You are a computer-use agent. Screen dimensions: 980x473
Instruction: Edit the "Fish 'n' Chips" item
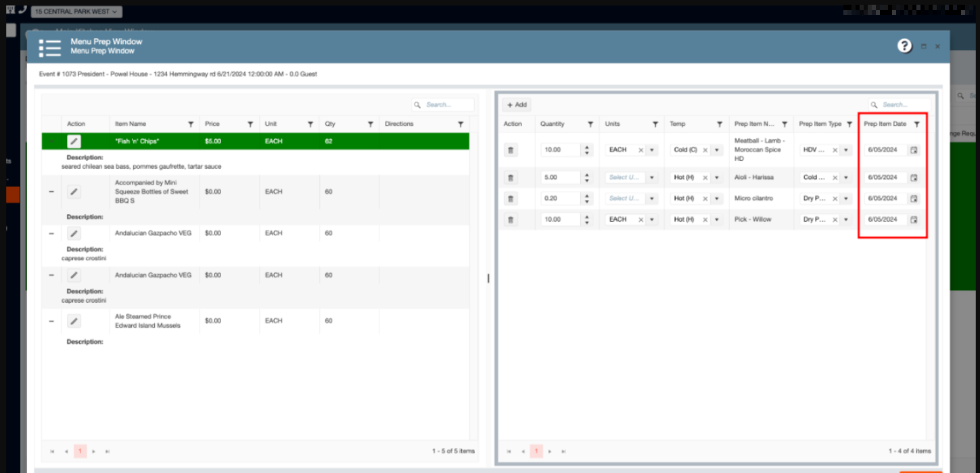74,141
